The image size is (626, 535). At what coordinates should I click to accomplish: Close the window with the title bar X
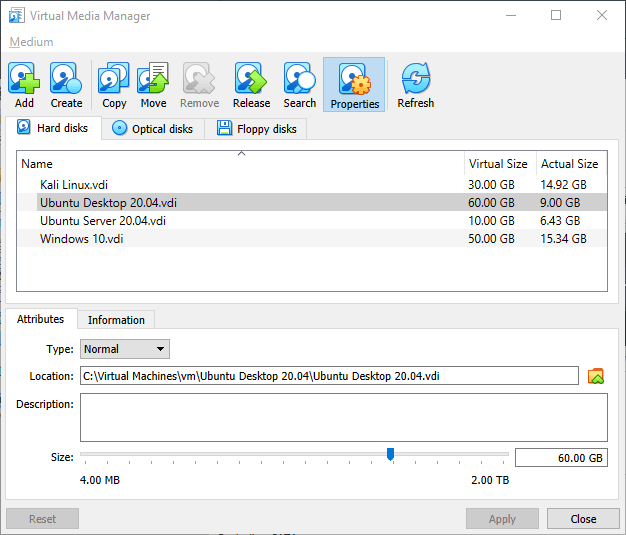(x=602, y=16)
